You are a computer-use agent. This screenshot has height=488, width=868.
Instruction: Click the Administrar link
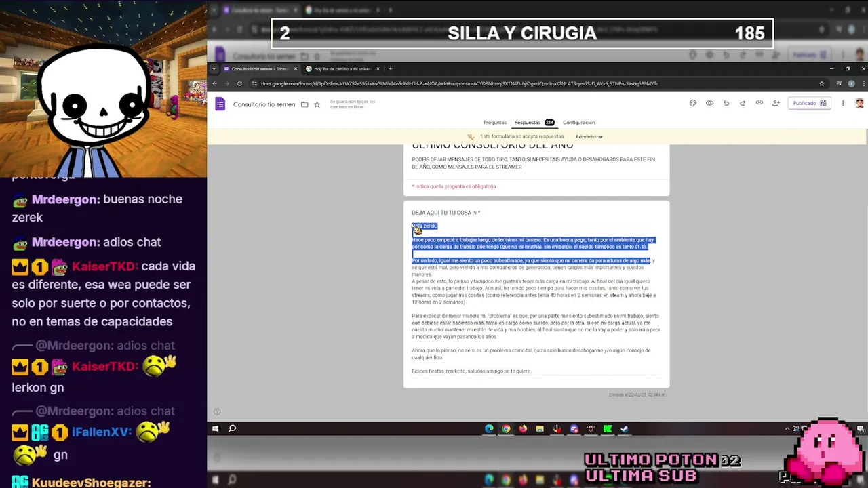(x=589, y=137)
